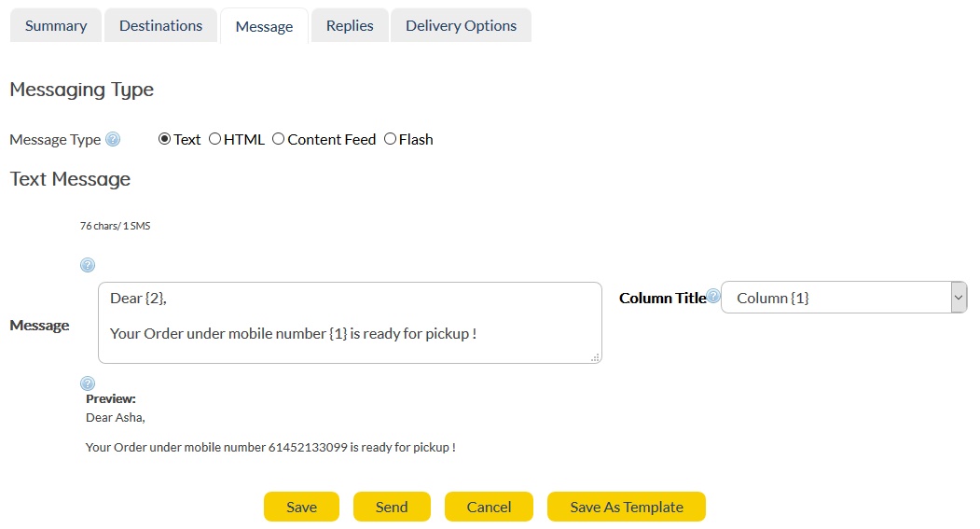Click Save As Template button
This screenshot has width=980, height=529.
coord(627,507)
